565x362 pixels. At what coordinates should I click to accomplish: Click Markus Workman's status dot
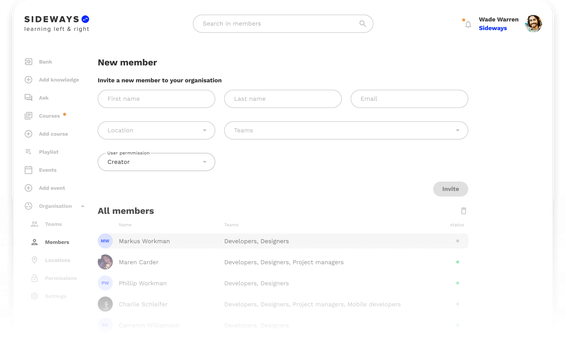click(458, 241)
